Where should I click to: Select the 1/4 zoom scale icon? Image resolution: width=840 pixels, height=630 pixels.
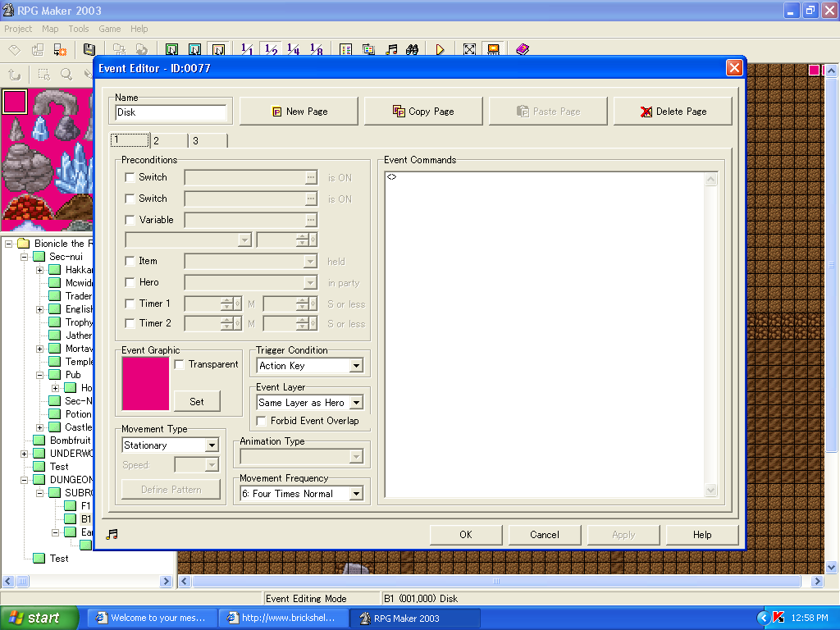[x=293, y=50]
